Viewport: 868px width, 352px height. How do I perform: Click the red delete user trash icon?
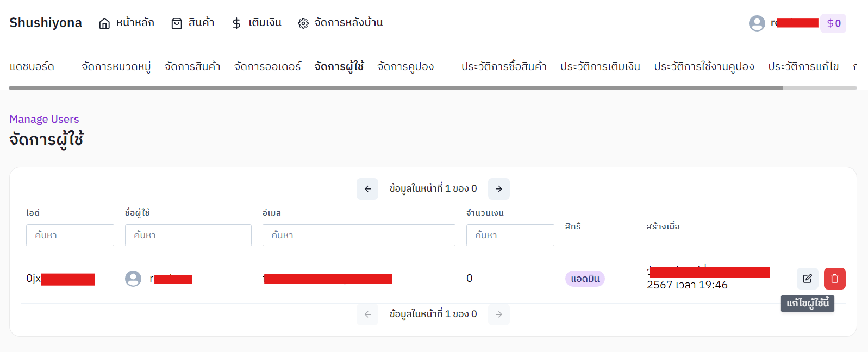pos(834,279)
